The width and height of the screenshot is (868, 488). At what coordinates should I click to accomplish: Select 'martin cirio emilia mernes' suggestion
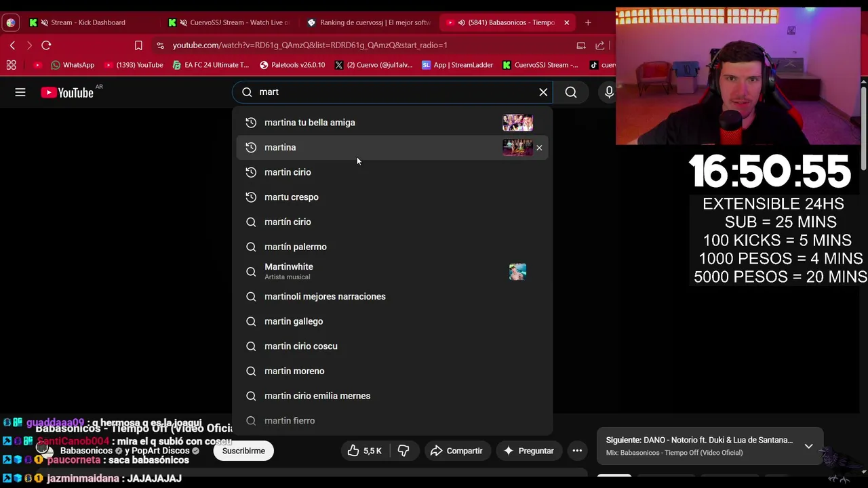click(392, 396)
